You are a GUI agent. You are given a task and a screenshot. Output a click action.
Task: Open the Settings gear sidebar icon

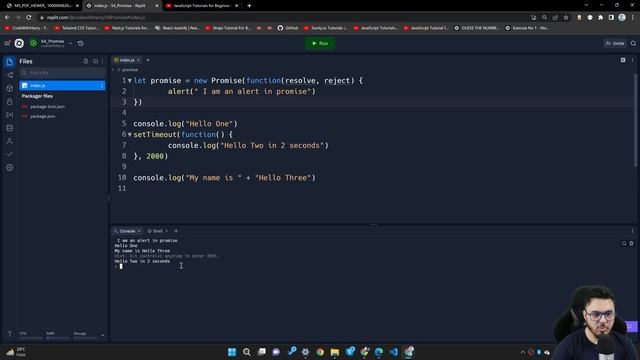[x=10, y=167]
